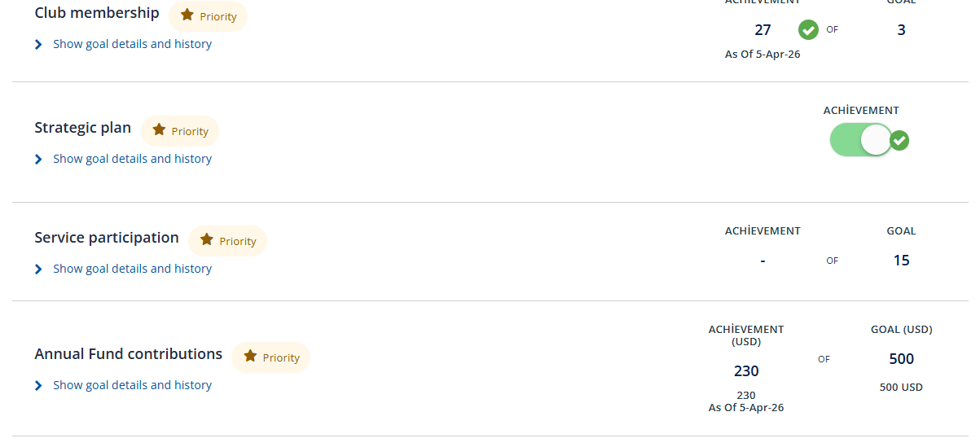Screen dimensions: 980x447
Task: Expand Service participation goal details chevron
Action: (x=38, y=270)
